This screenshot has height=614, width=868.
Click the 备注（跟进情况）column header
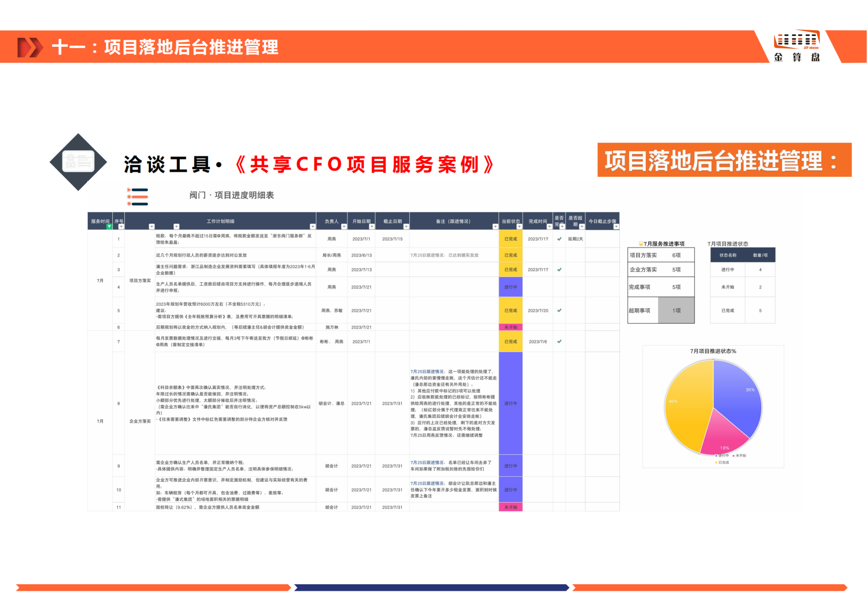(x=453, y=221)
